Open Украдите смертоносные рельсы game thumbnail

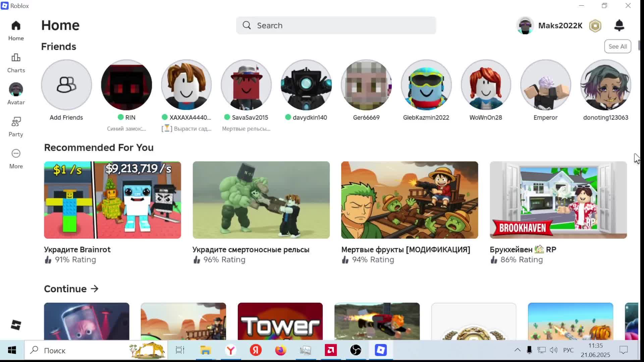coord(261,200)
